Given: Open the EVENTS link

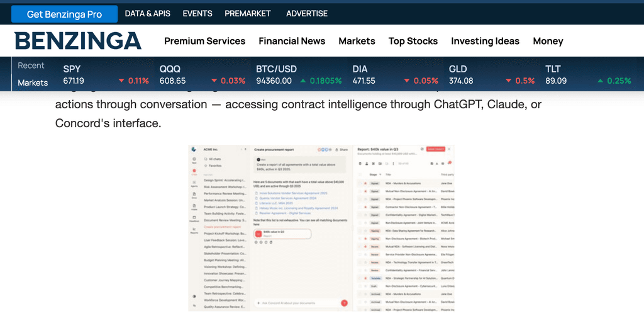Looking at the screenshot, I should [197, 14].
